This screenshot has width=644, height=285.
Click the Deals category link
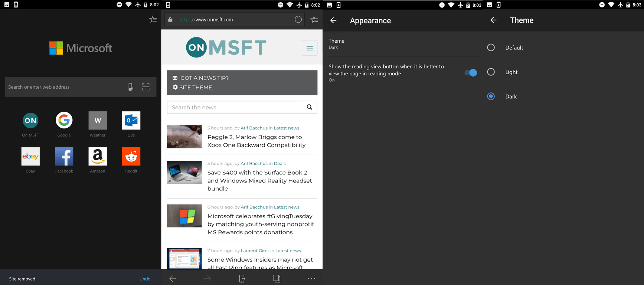tap(280, 163)
